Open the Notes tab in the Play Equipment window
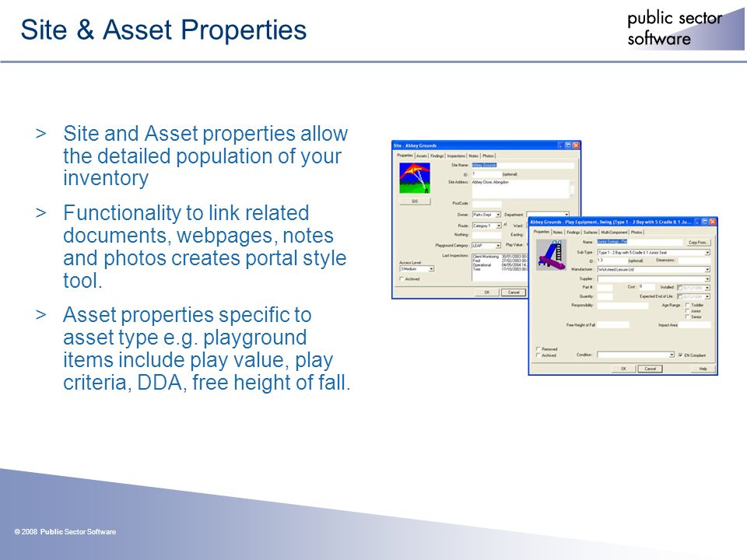The height and width of the screenshot is (560, 747). (x=557, y=233)
